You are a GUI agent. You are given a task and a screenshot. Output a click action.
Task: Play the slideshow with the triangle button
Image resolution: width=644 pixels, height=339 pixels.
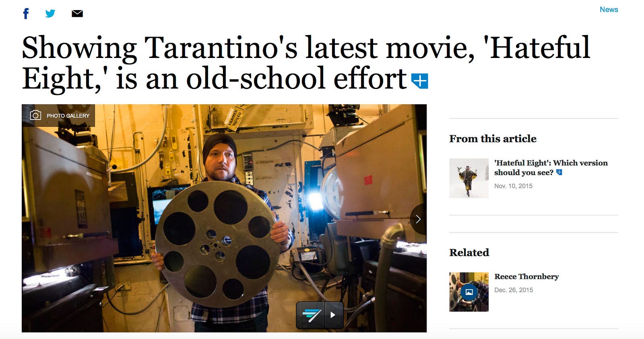pyautogui.click(x=333, y=315)
